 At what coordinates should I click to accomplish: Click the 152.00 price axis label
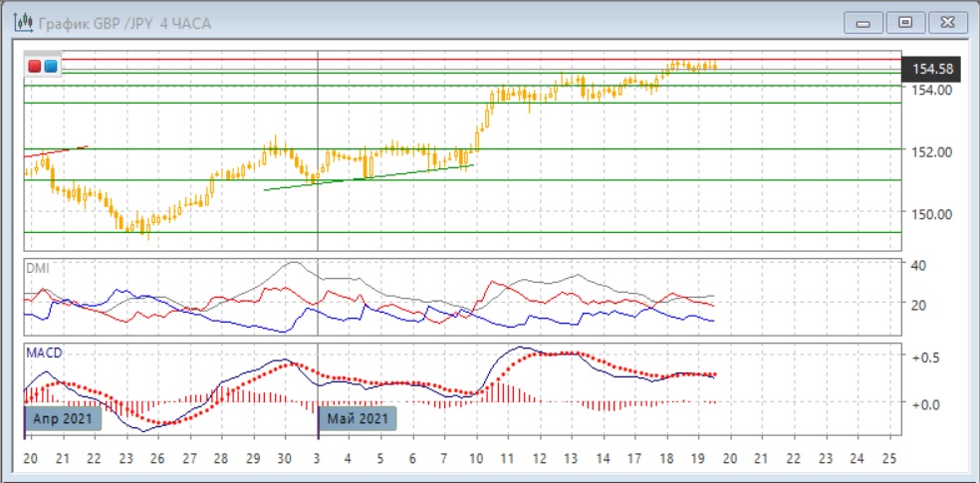tap(934, 151)
